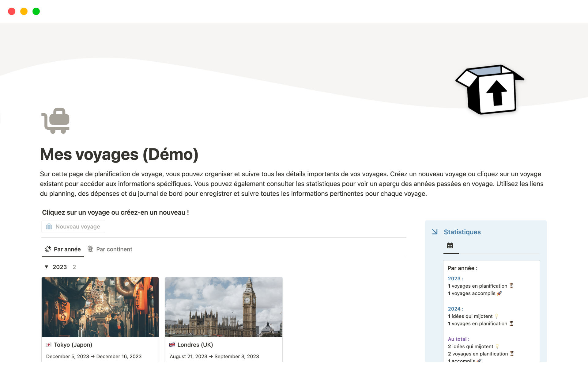Click the Japan flag icon on Tokyo card

[x=48, y=345]
